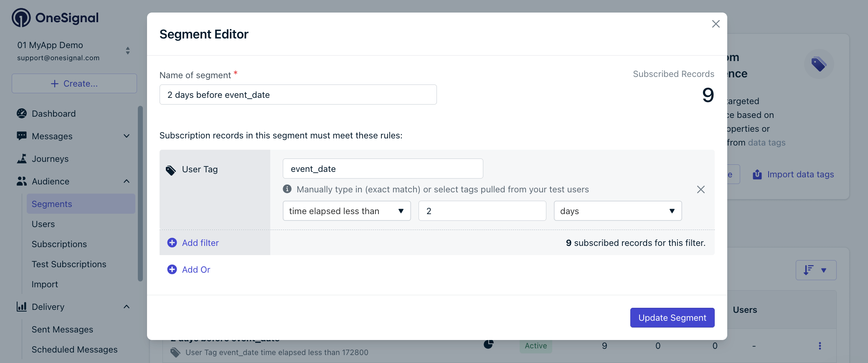This screenshot has height=363, width=868.
Task: Select Segments in the Audience menu
Action: [x=81, y=204]
